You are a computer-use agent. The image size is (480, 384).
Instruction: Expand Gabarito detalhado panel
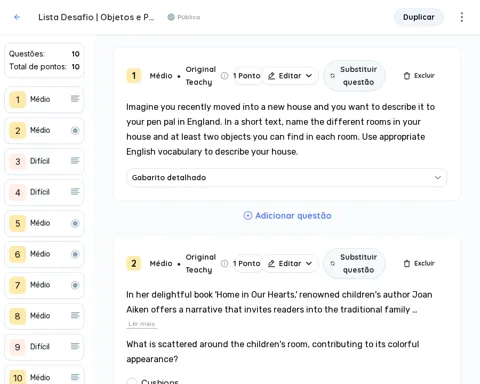click(286, 177)
